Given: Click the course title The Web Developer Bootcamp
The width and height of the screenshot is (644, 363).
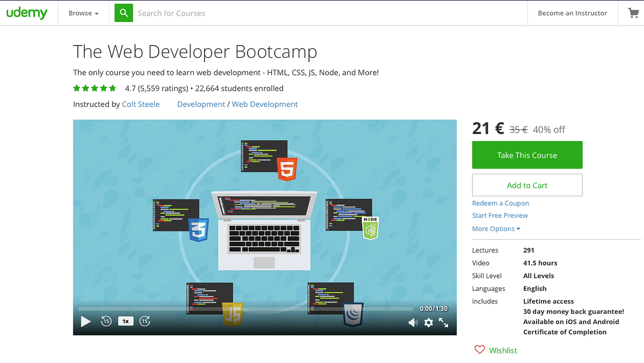Looking at the screenshot, I should click(195, 52).
